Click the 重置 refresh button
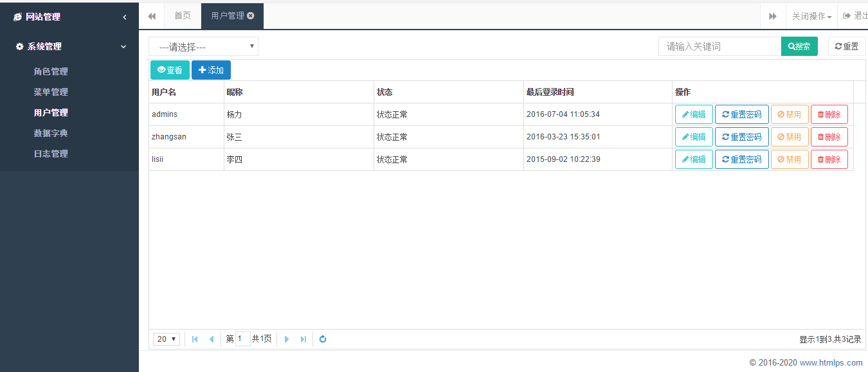Screen dimensions: 868x372 click(x=847, y=46)
